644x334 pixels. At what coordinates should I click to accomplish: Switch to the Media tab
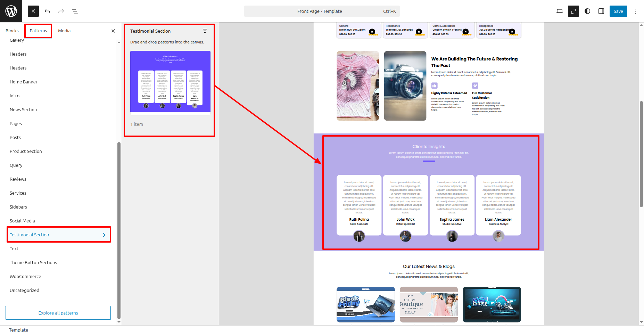tap(64, 31)
